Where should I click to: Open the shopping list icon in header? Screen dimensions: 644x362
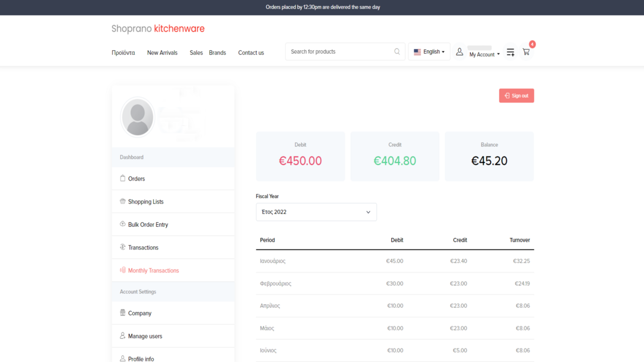[x=510, y=52]
